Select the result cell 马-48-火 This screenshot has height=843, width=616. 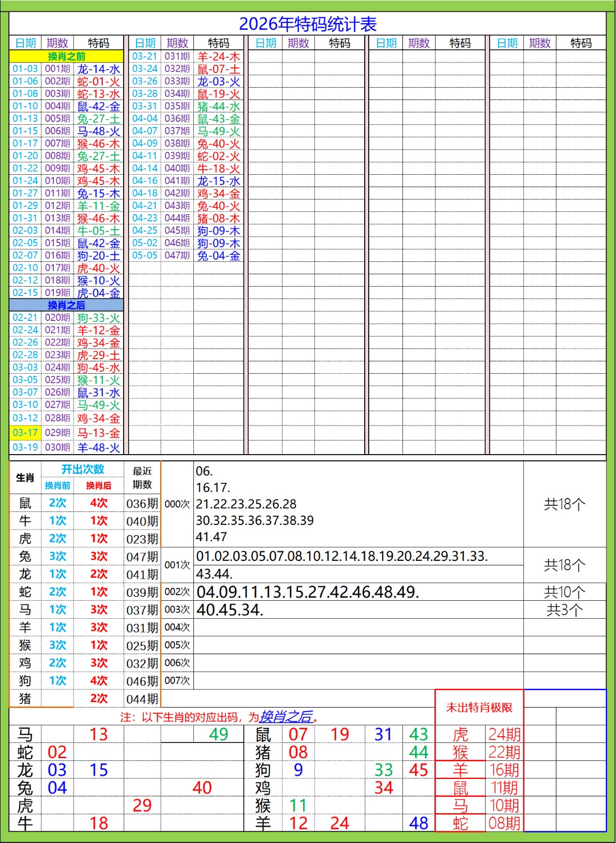[98, 131]
